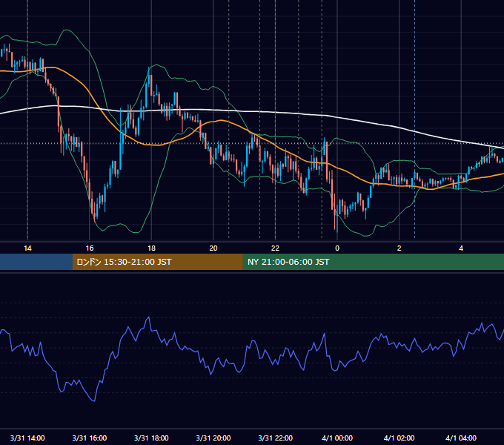Image resolution: width=504 pixels, height=445 pixels.
Task: Click the blue session bar before London
Action: (x=36, y=262)
